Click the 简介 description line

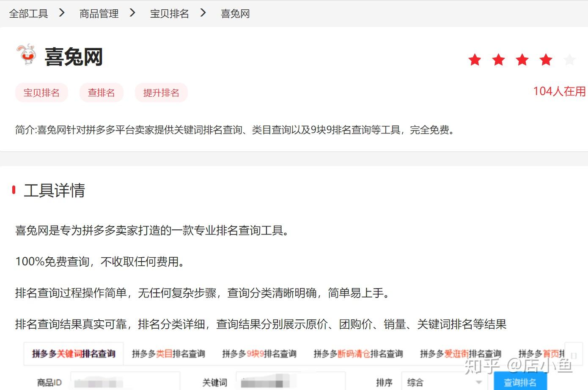point(235,130)
